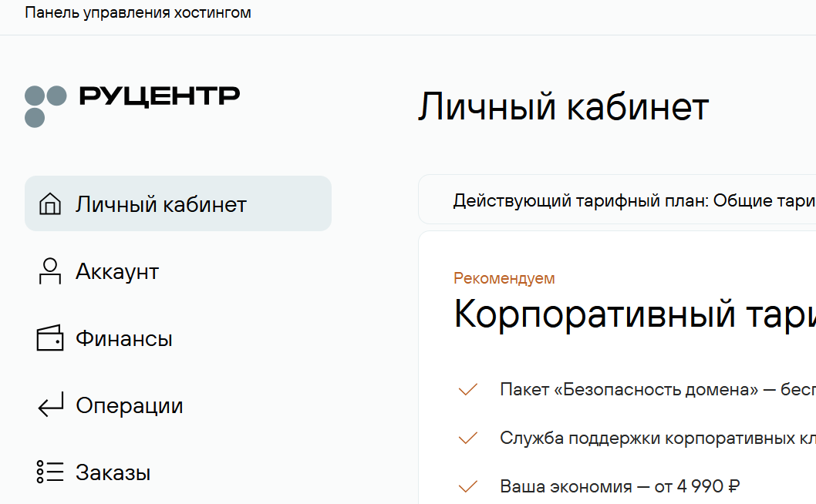Screen dimensions: 816x504
Task: Click the wallet icon for Финансы
Action: coord(50,338)
